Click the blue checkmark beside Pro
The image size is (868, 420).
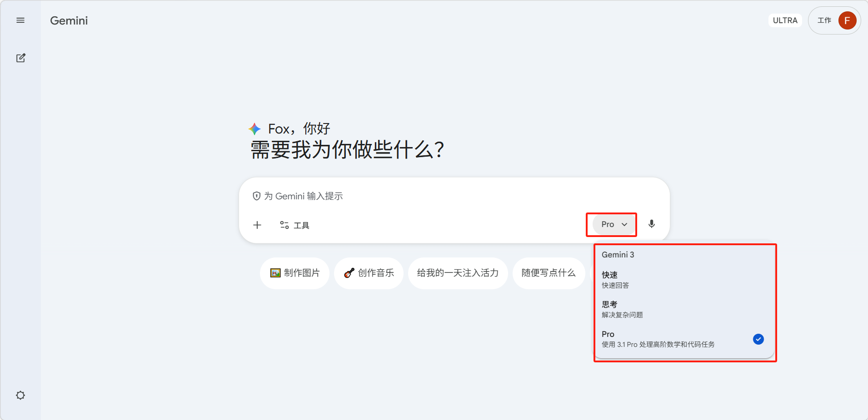[x=758, y=339]
